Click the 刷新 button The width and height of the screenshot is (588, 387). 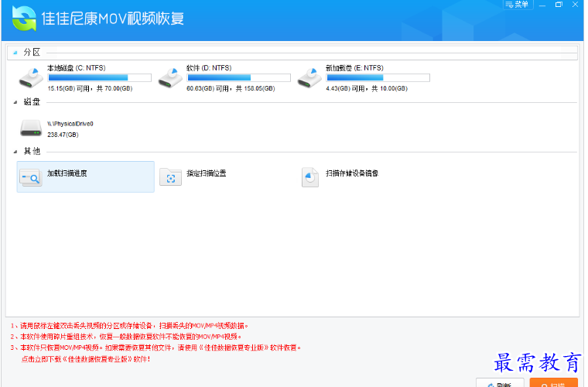point(500,383)
